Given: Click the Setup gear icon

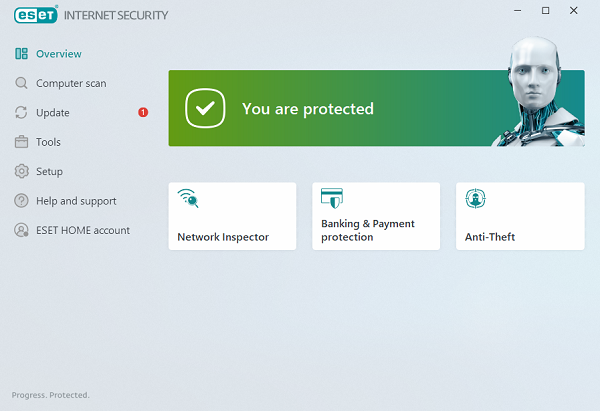Looking at the screenshot, I should 21,172.
